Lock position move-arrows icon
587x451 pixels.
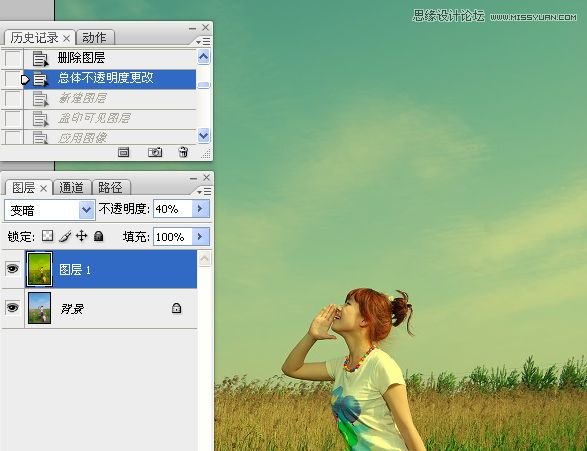(x=81, y=236)
